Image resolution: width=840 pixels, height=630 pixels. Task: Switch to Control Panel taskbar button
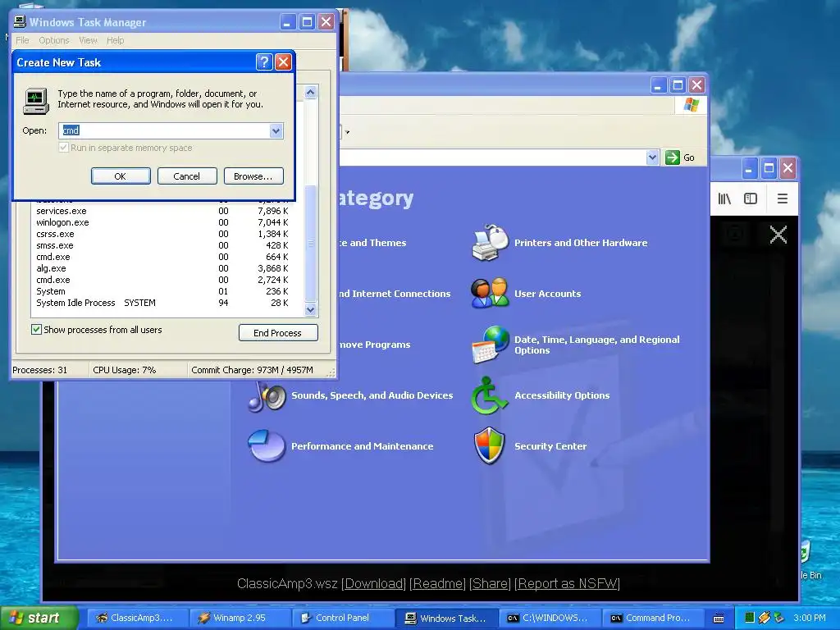click(343, 619)
